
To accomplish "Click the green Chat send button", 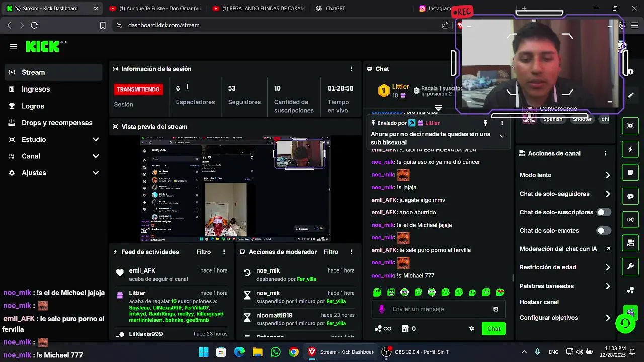I will (494, 329).
